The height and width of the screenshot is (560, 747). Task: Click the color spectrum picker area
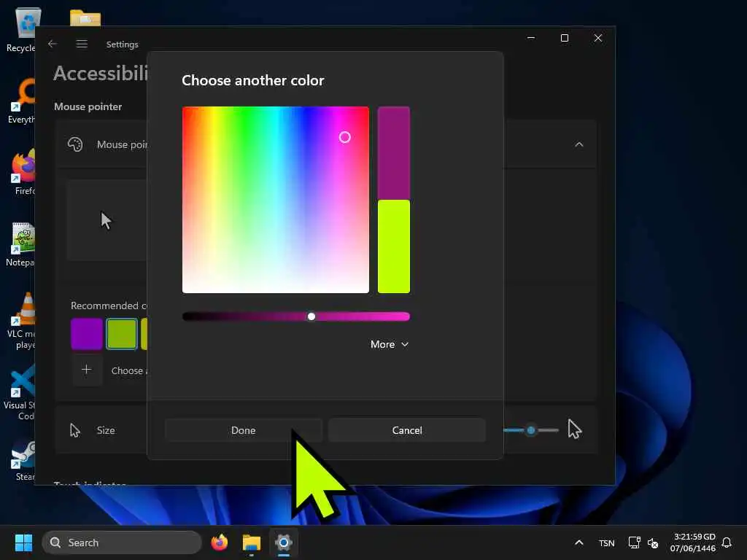coord(275,200)
